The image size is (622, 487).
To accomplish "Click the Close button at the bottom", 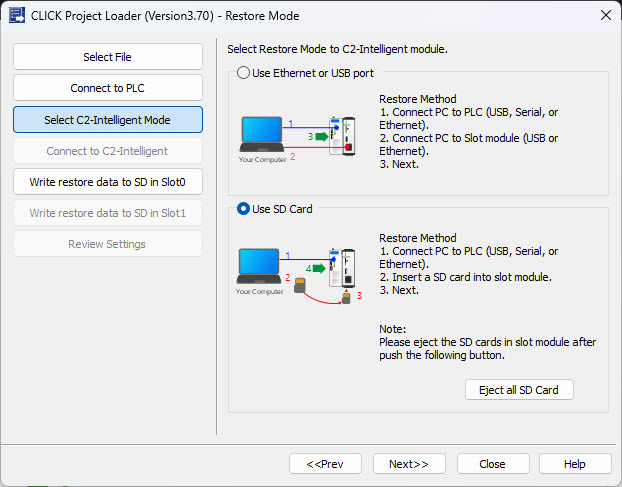I will 493,464.
